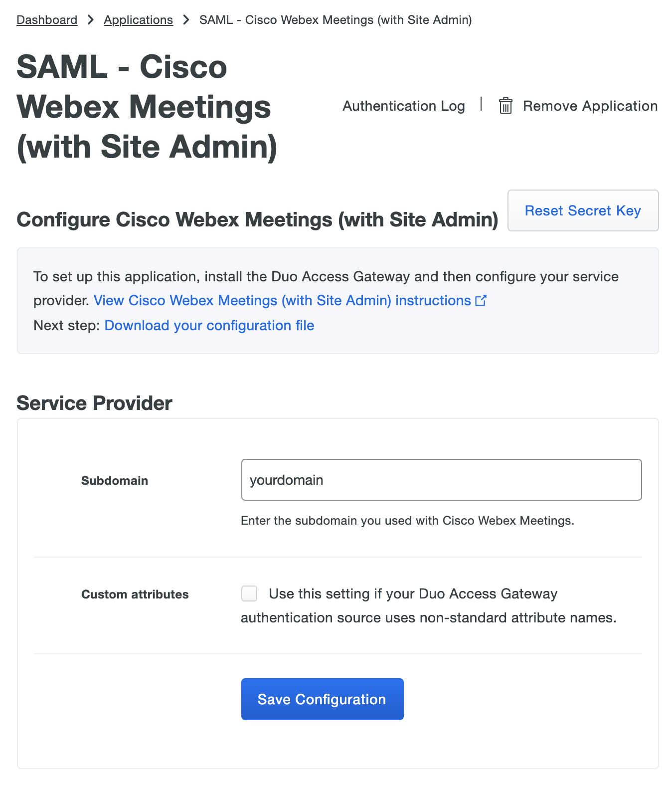Select the Reset Secret Key control
Image resolution: width=672 pixels, height=791 pixels.
583,210
